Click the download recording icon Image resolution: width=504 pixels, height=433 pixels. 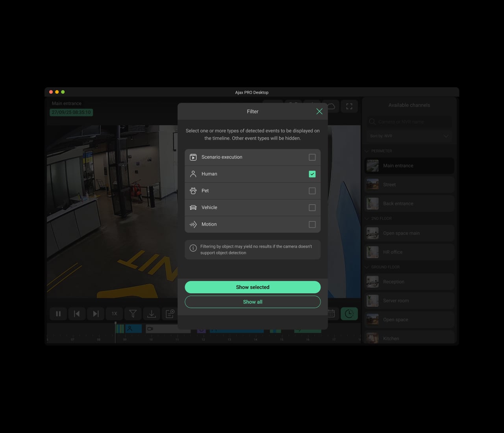[x=152, y=314]
